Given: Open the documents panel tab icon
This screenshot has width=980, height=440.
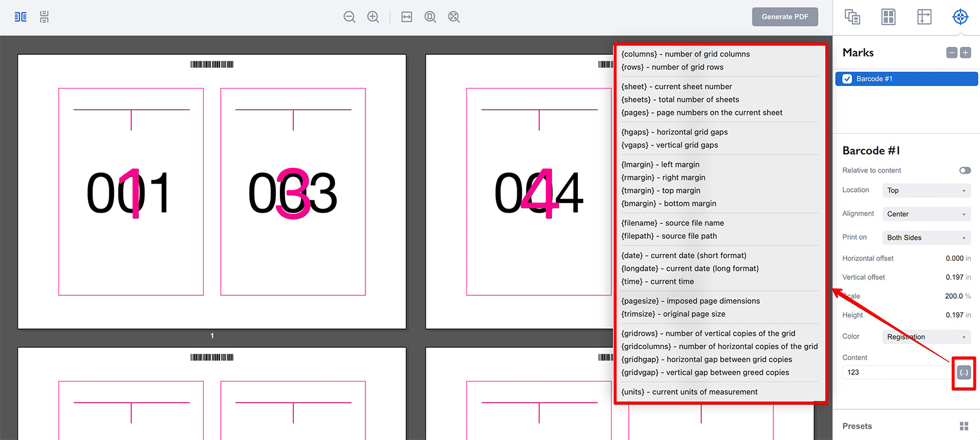Looking at the screenshot, I should [x=852, y=17].
